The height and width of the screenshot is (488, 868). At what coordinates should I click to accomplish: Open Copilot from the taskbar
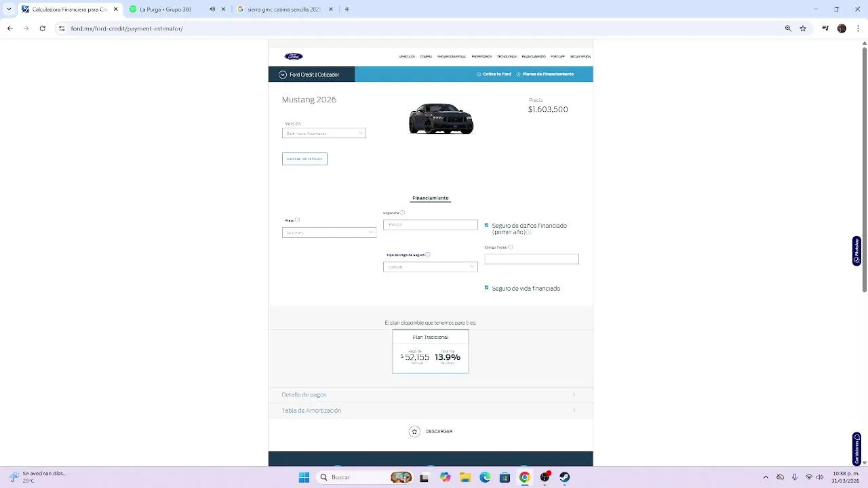[x=445, y=477]
